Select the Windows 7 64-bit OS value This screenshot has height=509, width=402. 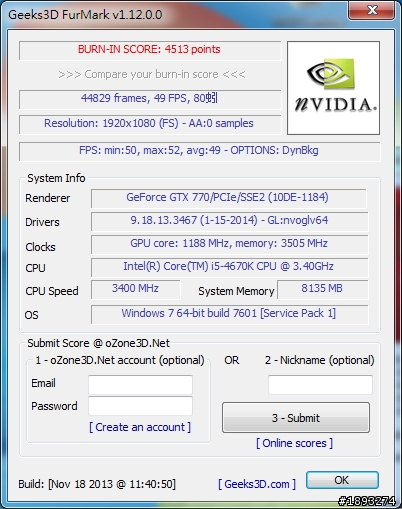(x=229, y=313)
